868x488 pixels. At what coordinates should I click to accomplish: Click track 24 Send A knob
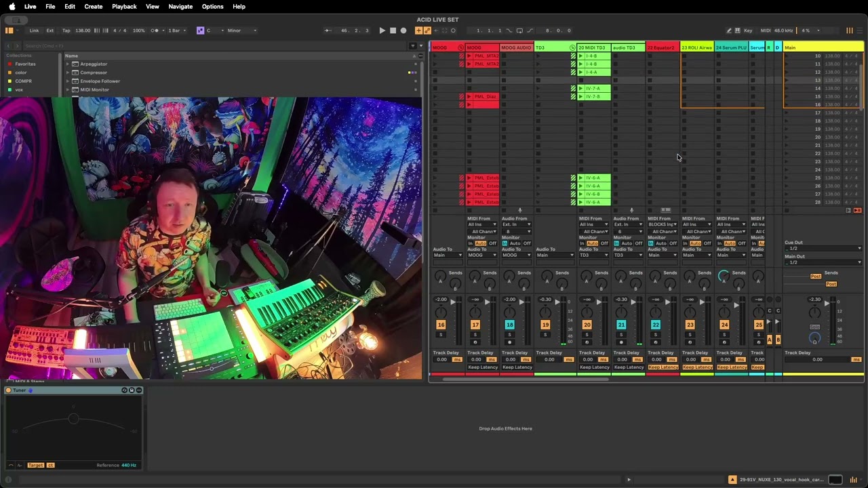pyautogui.click(x=724, y=276)
